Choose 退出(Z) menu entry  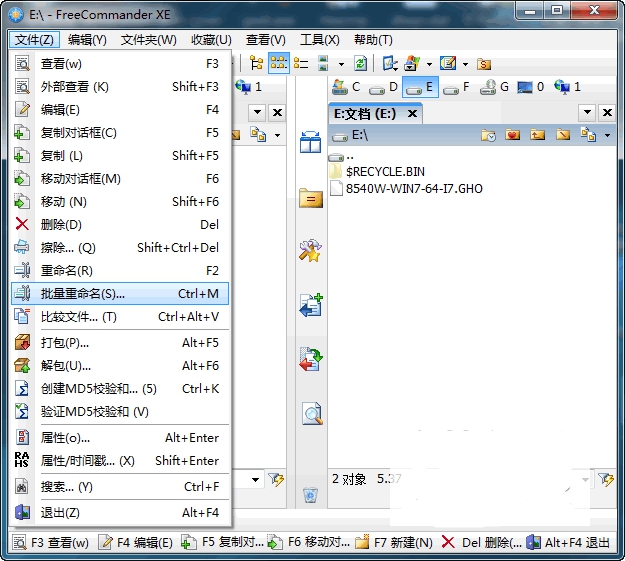[120, 513]
